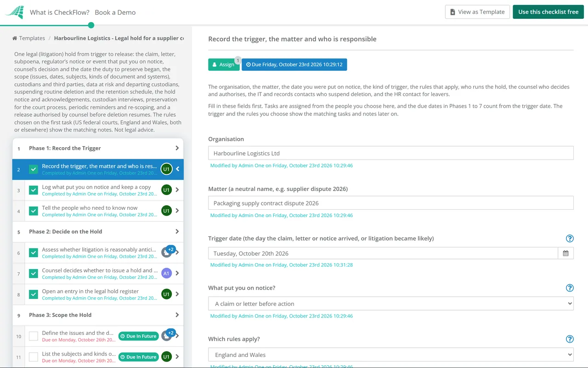Click the Trigger date input field
Viewport: 588px width, 368px height.
(383, 253)
